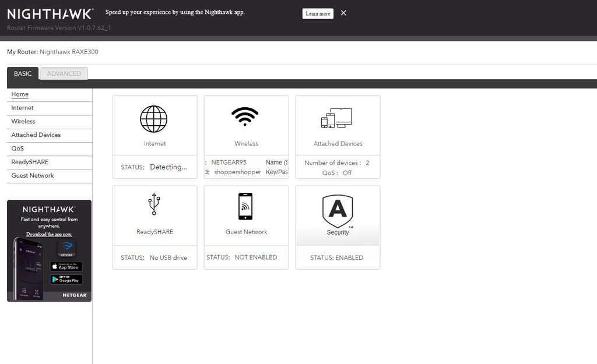Click the NOT ENABLED guest status
Screen dimensions: 597x364
[256, 257]
